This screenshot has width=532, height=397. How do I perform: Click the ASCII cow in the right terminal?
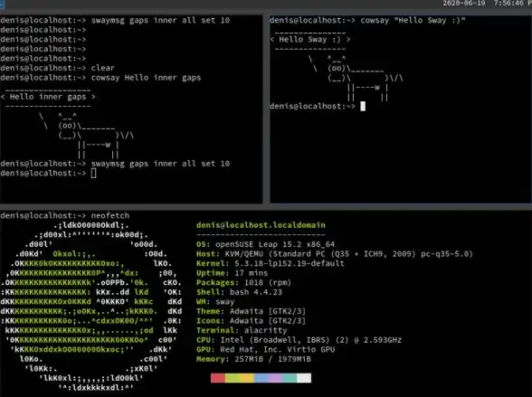click(x=356, y=78)
